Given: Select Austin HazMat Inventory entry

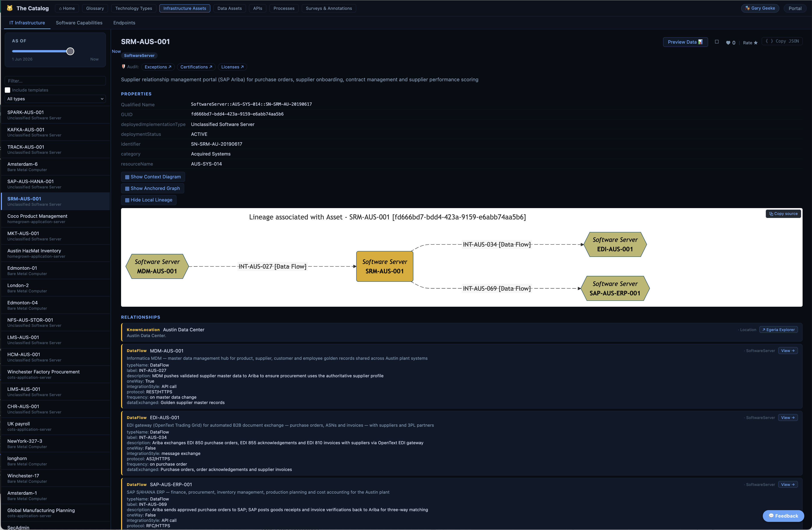Looking at the screenshot, I should 55,253.
